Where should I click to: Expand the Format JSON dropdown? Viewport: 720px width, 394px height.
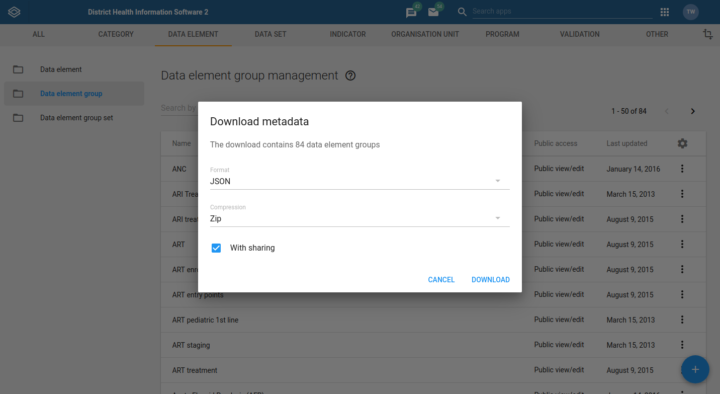coord(360,181)
